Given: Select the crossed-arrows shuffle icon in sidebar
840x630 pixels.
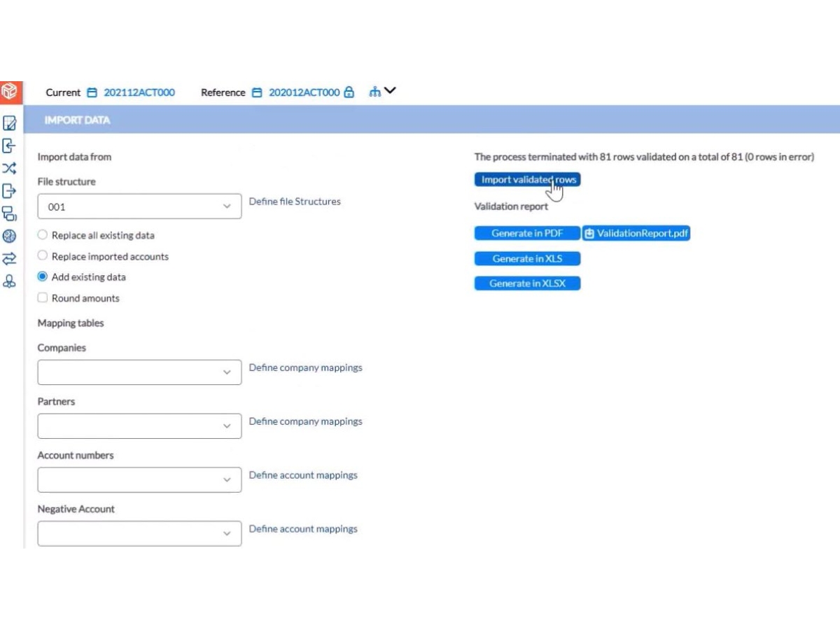Looking at the screenshot, I should pos(9,168).
